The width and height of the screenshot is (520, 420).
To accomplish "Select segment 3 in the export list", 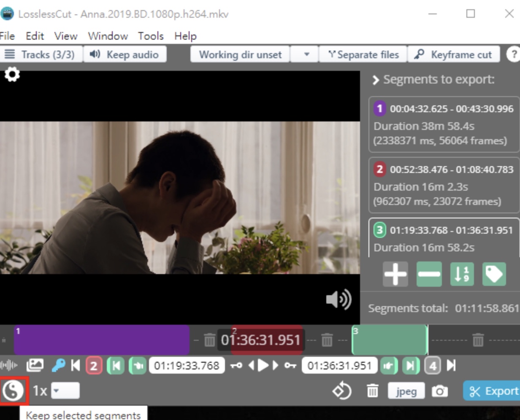I will [444, 238].
